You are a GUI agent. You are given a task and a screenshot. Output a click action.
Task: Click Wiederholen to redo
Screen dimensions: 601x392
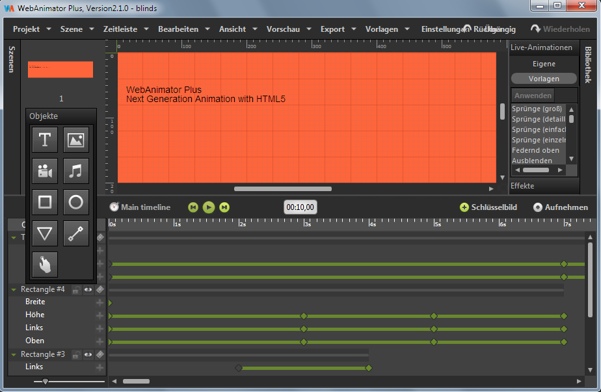tap(560, 29)
